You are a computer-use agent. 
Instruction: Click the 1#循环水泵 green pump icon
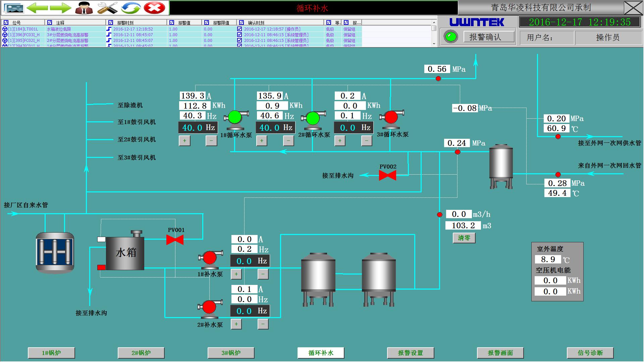tap(235, 118)
